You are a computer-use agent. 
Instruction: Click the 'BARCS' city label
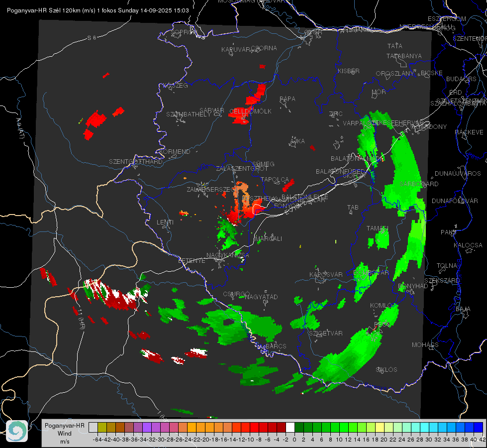pyautogui.click(x=276, y=346)
